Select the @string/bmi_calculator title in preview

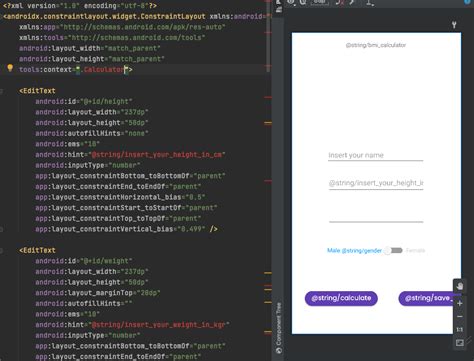coord(376,45)
